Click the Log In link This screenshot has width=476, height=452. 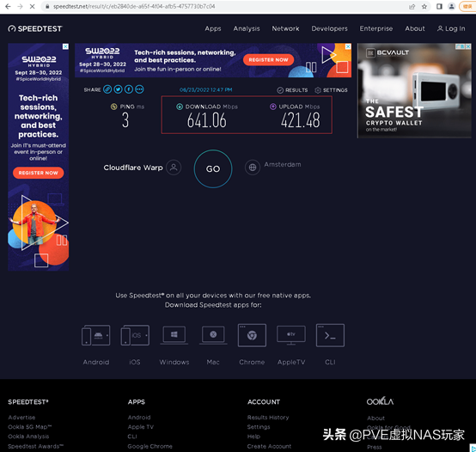[x=451, y=28]
